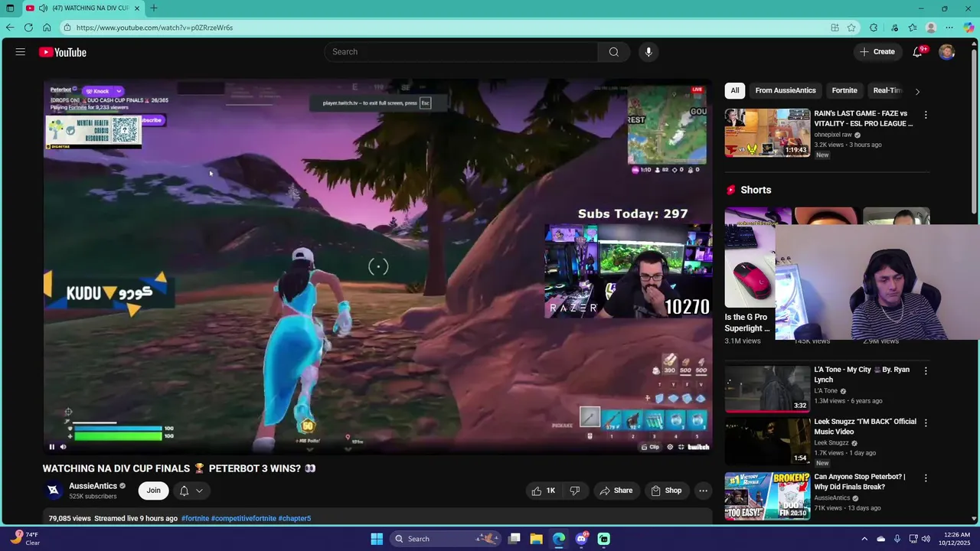Screen dimensions: 980x551
Task: Pause the video with the pause button
Action: pos(52,447)
